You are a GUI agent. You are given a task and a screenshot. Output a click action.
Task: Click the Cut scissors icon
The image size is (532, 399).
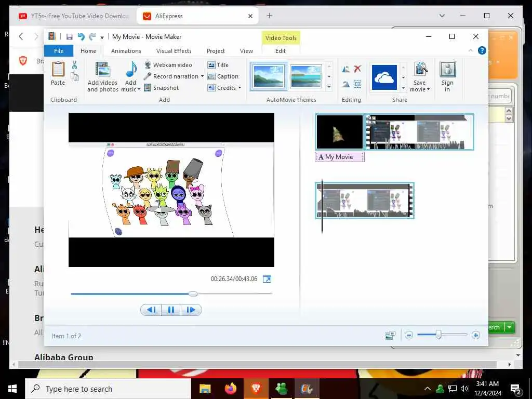tap(75, 65)
